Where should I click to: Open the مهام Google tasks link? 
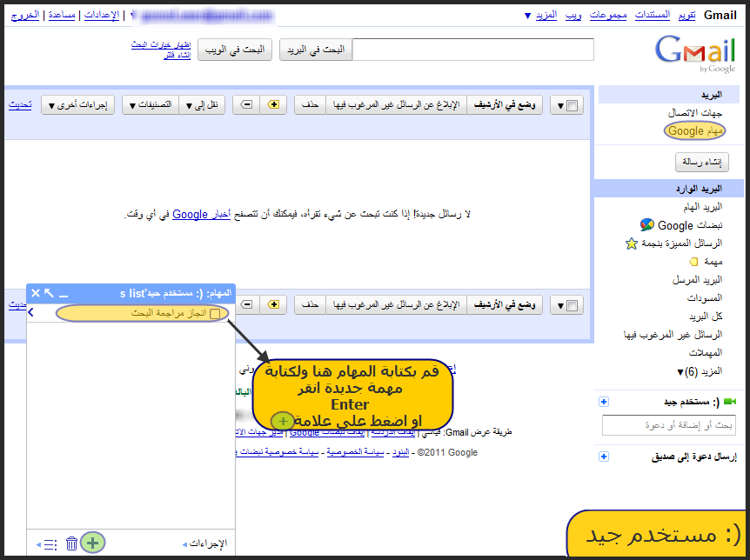pyautogui.click(x=695, y=131)
